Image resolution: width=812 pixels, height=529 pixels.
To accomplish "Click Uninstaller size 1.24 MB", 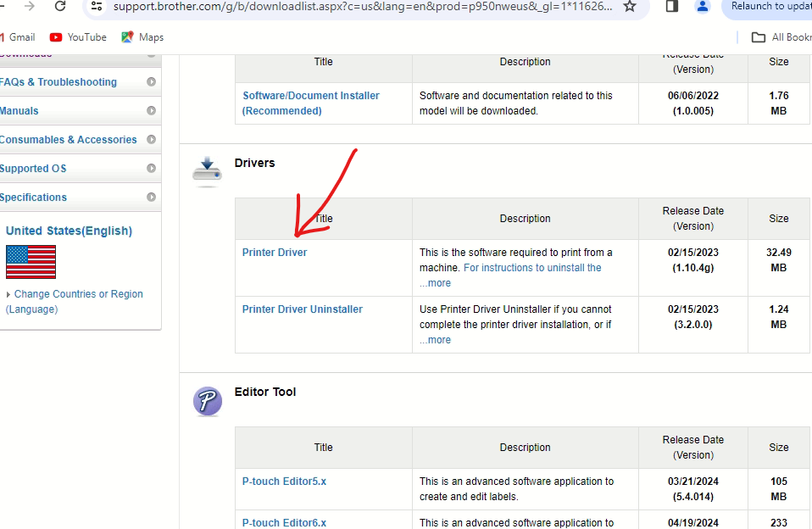I will pyautogui.click(x=778, y=317).
